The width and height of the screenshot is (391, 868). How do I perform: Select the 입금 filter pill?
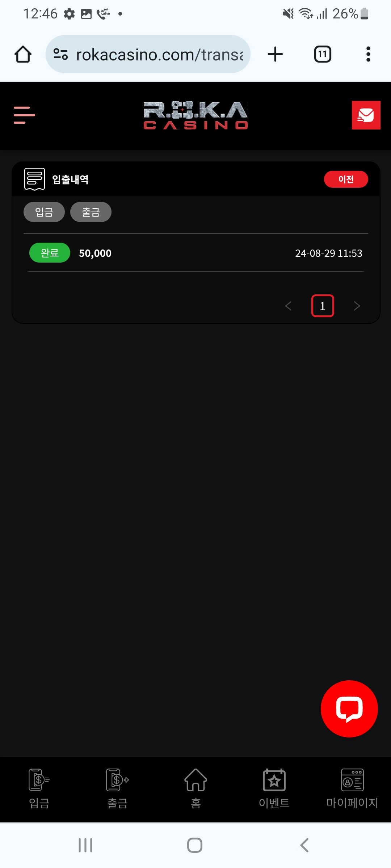[x=44, y=212]
